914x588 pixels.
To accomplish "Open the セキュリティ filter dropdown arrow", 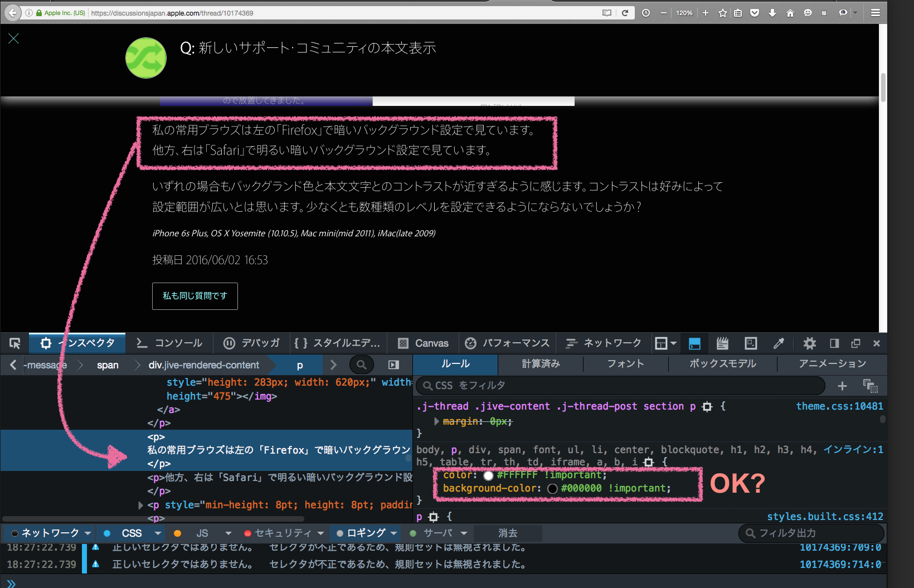I will pyautogui.click(x=320, y=533).
